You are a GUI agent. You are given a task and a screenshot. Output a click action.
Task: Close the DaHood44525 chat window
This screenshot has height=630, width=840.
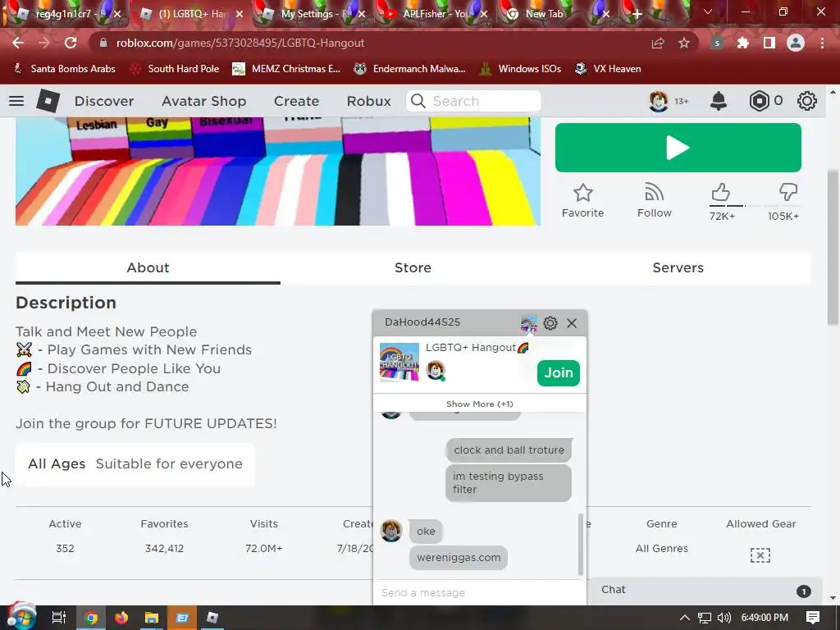pos(572,323)
